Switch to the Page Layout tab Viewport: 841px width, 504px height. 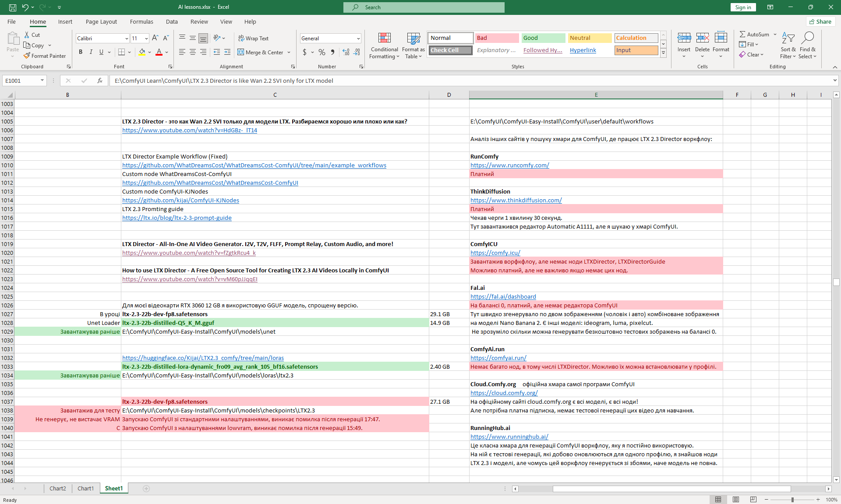[101, 21]
